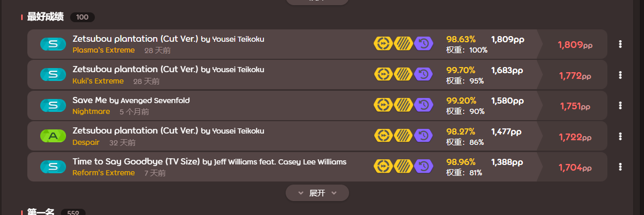Screen dimensions: 644x215
Task: Click the 最好成绩 section heading
Action: (45, 17)
